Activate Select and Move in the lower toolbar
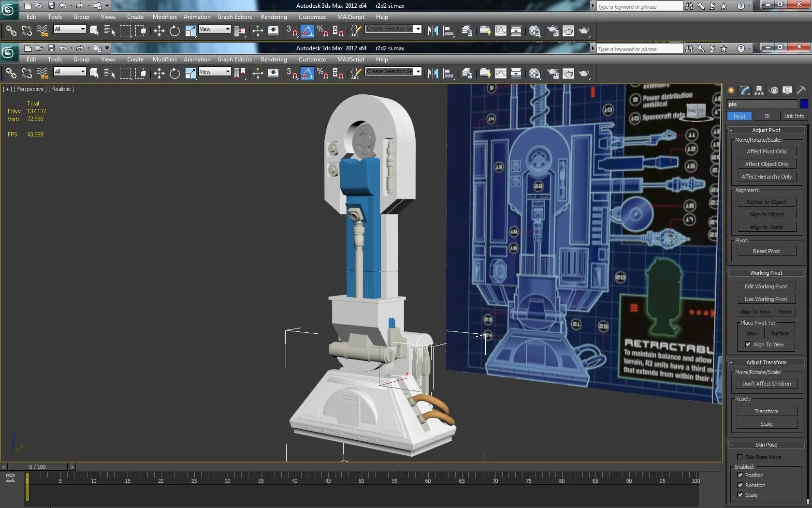The height and width of the screenshot is (508, 812). [159, 74]
